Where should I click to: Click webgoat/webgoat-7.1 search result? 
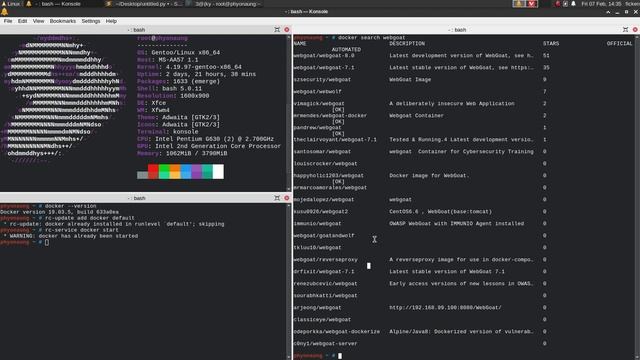tap(324, 67)
